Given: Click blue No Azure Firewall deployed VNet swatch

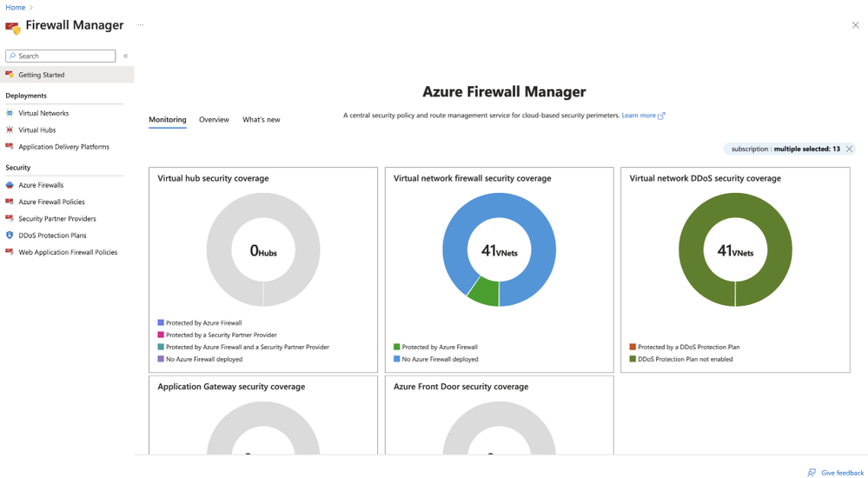Looking at the screenshot, I should coord(396,359).
